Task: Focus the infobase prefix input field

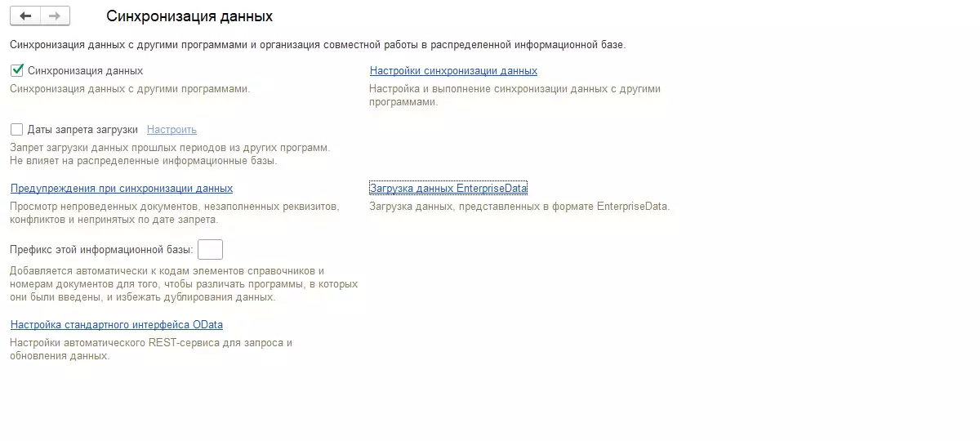Action: [210, 249]
